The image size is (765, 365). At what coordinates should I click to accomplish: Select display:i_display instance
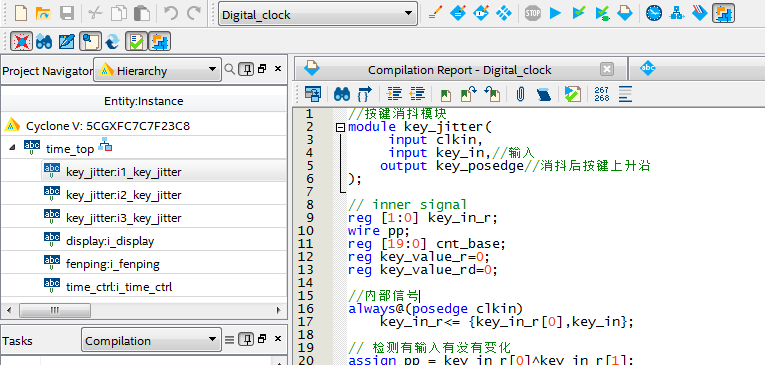pyautogui.click(x=110, y=241)
